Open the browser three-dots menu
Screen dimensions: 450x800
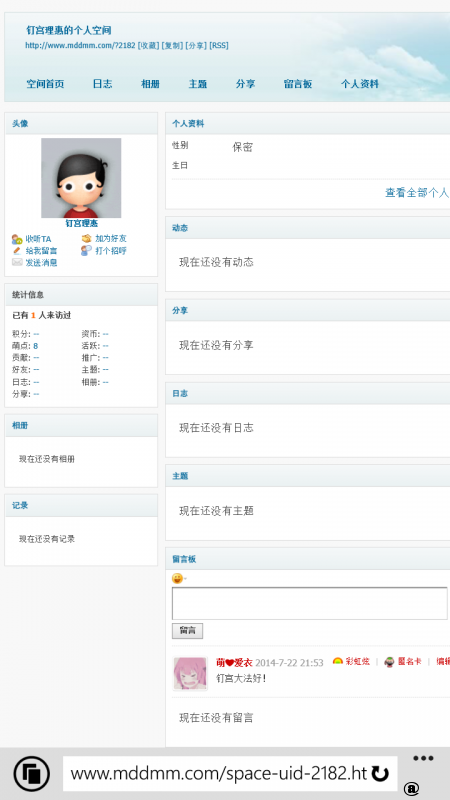click(x=423, y=758)
